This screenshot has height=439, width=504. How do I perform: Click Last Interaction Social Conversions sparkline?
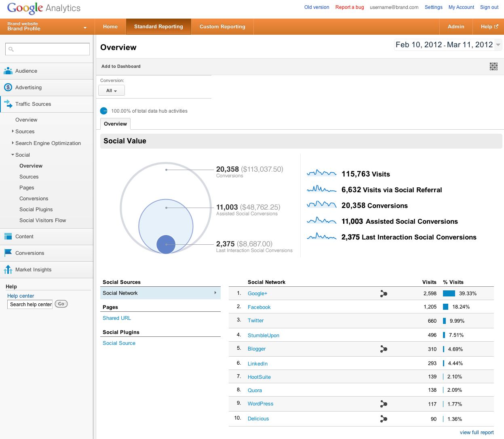322,237
